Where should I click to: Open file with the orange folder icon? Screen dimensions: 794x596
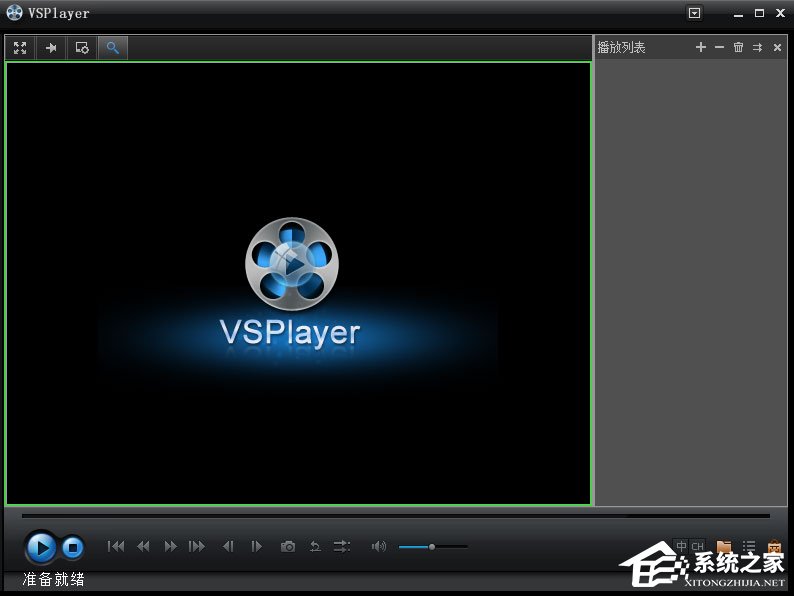click(x=724, y=547)
